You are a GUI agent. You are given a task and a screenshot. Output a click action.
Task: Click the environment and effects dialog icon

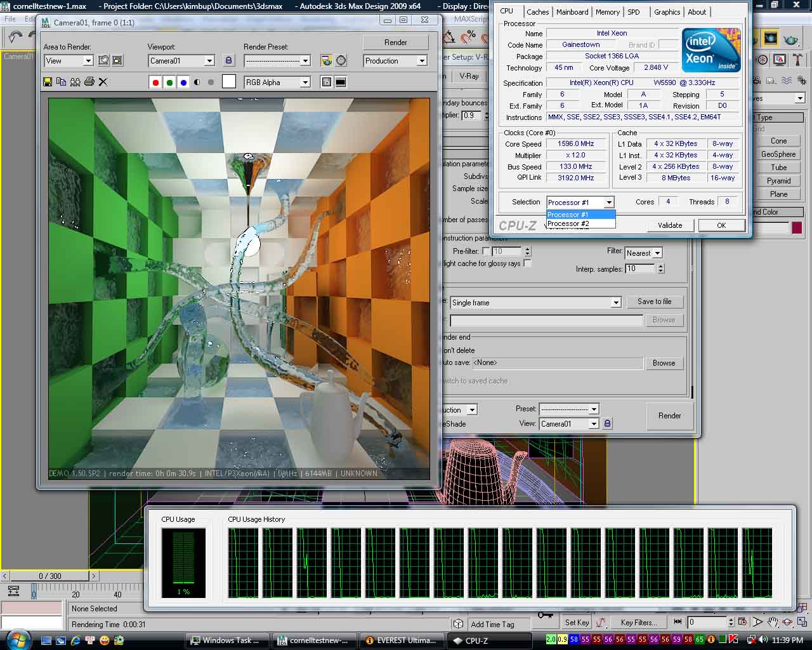[341, 61]
